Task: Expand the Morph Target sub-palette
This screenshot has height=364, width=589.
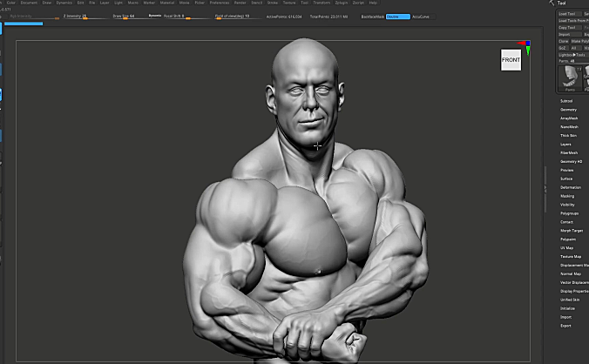Action: click(572, 231)
